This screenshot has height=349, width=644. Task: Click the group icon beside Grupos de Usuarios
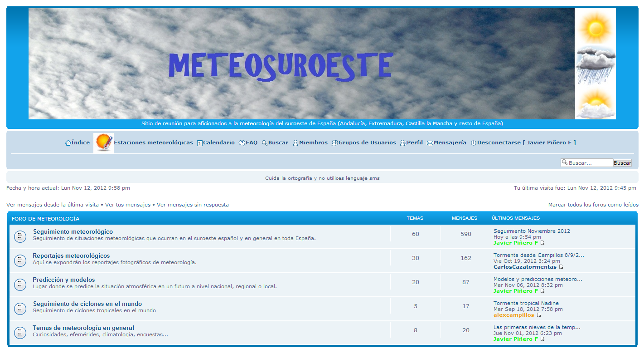pos(334,143)
